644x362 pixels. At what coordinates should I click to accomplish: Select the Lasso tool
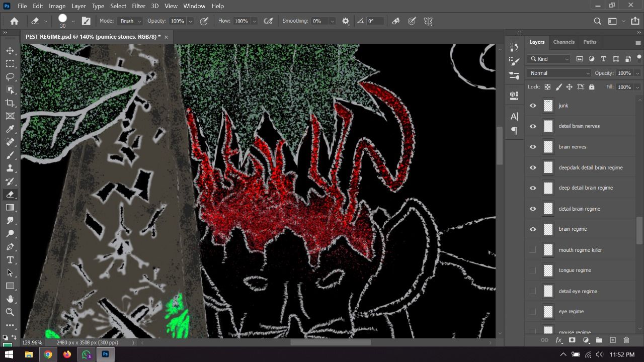click(x=10, y=77)
